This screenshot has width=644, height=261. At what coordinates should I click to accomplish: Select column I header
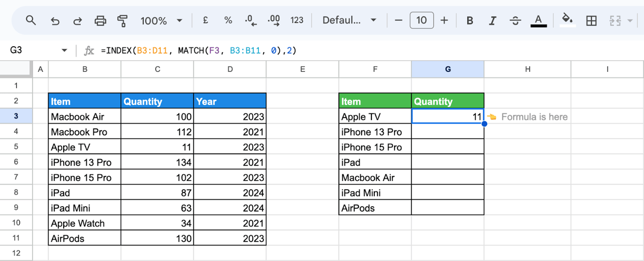(607, 69)
